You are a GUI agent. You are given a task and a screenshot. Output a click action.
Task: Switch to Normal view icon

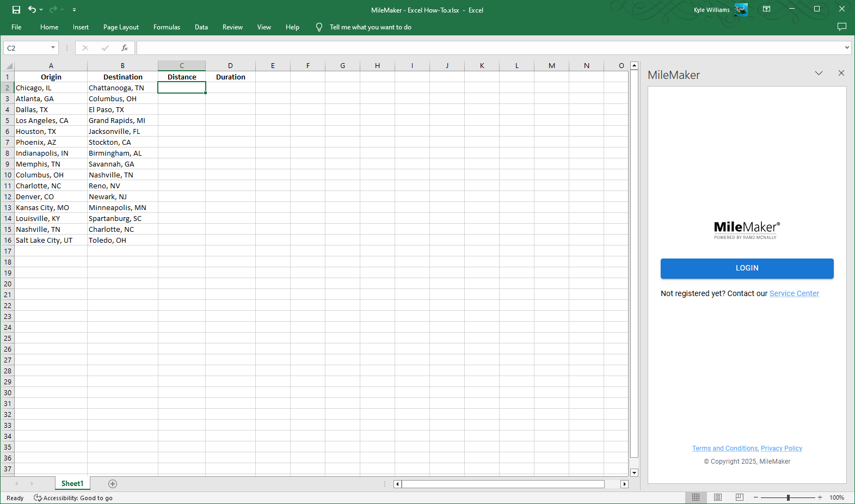(696, 497)
